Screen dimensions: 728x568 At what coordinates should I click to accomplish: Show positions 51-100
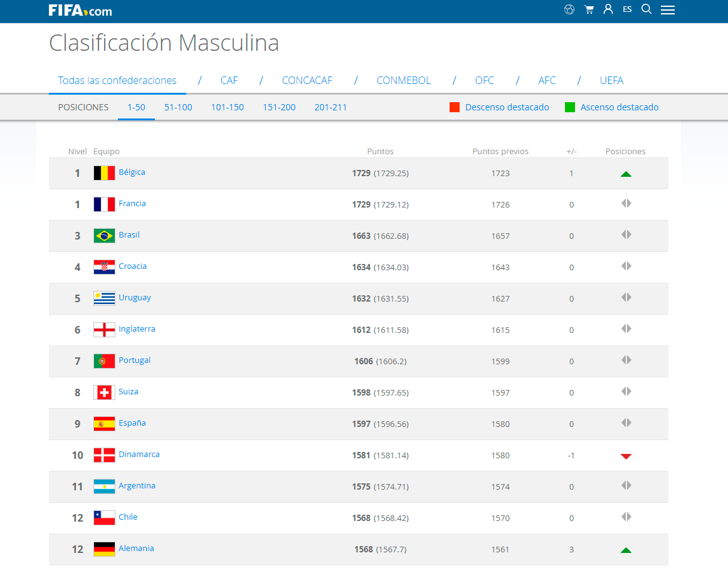click(x=178, y=107)
